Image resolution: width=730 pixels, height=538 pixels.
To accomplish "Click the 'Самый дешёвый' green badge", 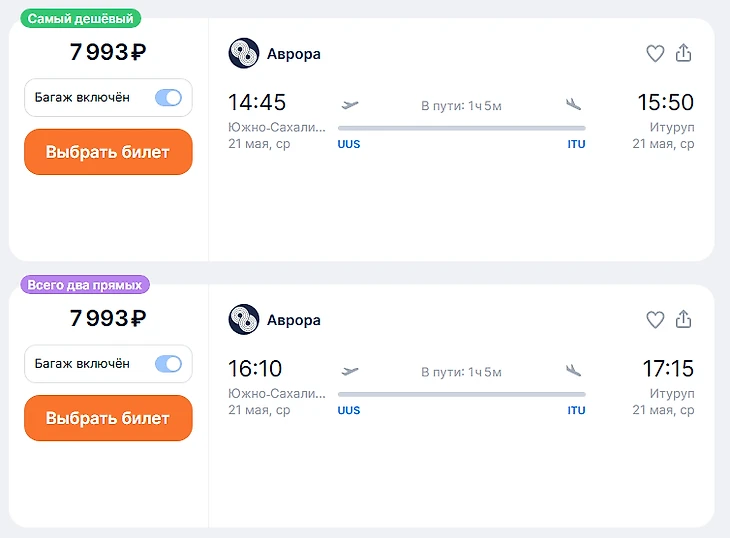I will 81,19.
